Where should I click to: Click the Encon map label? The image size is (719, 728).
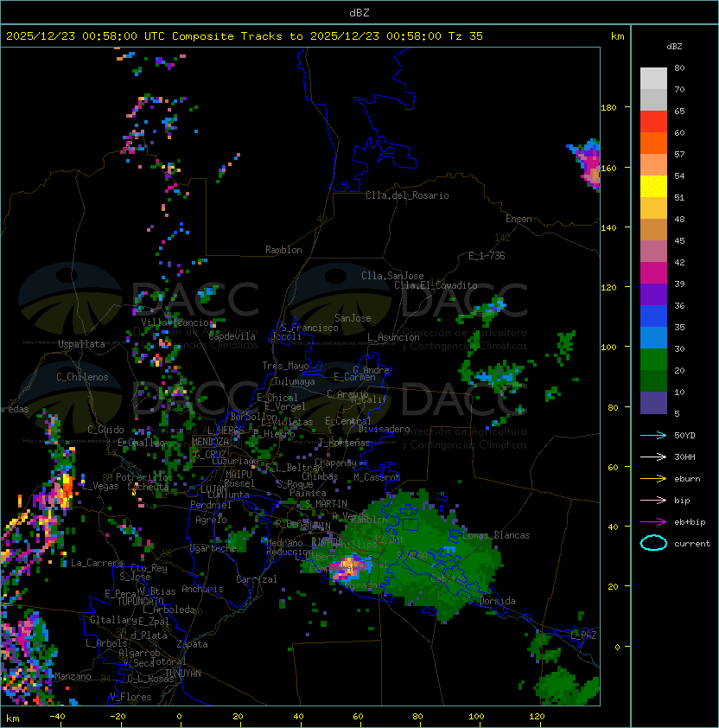click(519, 219)
